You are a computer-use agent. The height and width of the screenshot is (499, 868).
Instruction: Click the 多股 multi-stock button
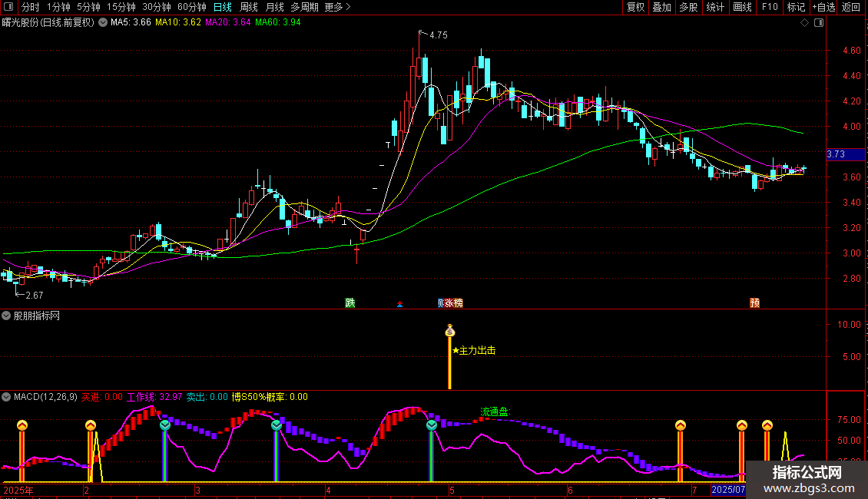point(689,7)
